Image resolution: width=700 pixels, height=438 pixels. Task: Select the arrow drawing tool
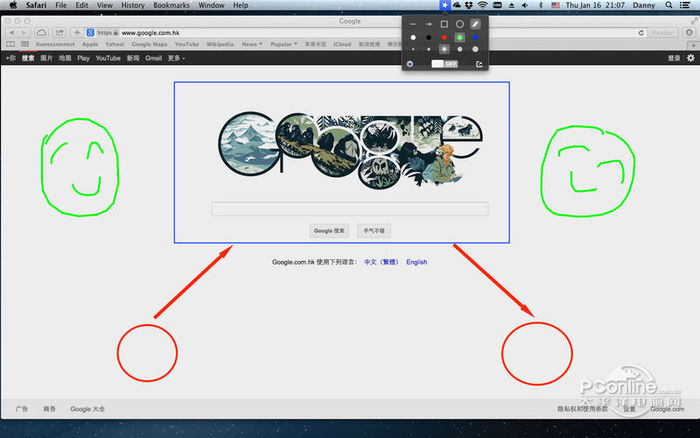click(x=429, y=24)
